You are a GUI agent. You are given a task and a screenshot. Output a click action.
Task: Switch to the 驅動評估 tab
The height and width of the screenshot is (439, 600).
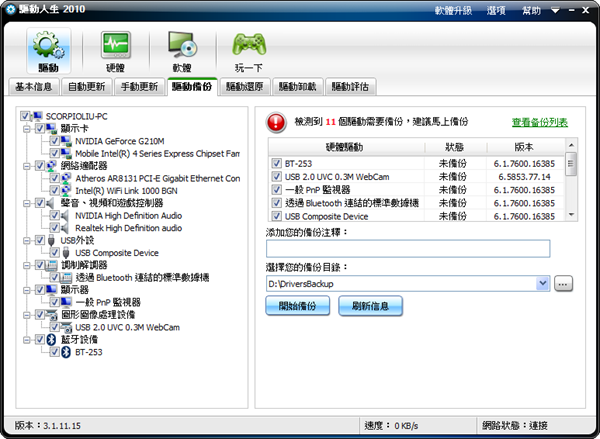pyautogui.click(x=350, y=87)
